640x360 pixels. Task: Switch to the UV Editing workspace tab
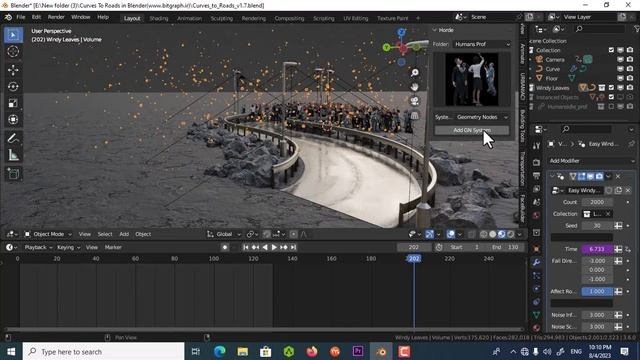pos(356,18)
